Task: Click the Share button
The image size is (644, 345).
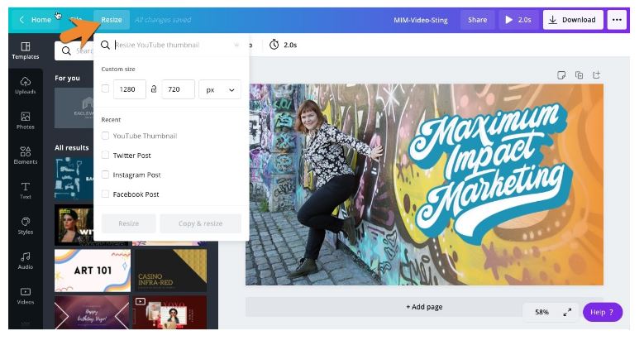Action: click(477, 20)
